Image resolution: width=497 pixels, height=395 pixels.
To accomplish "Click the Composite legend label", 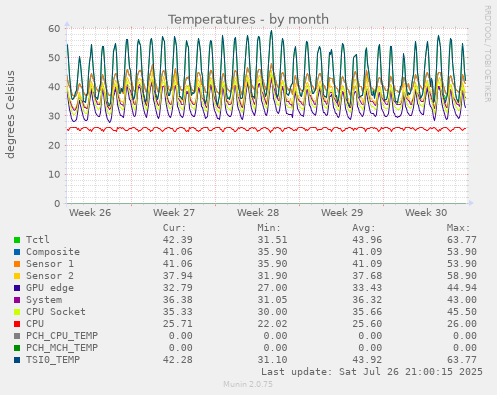I will click(x=53, y=252).
